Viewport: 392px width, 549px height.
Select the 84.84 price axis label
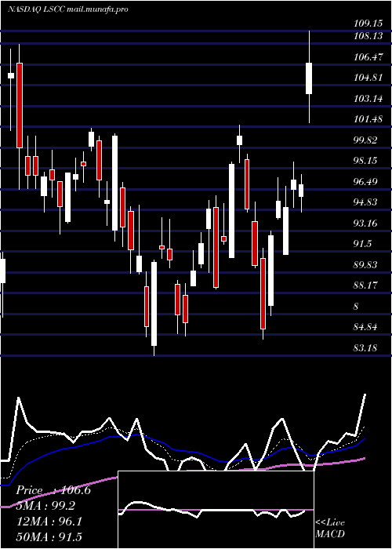coord(366,327)
